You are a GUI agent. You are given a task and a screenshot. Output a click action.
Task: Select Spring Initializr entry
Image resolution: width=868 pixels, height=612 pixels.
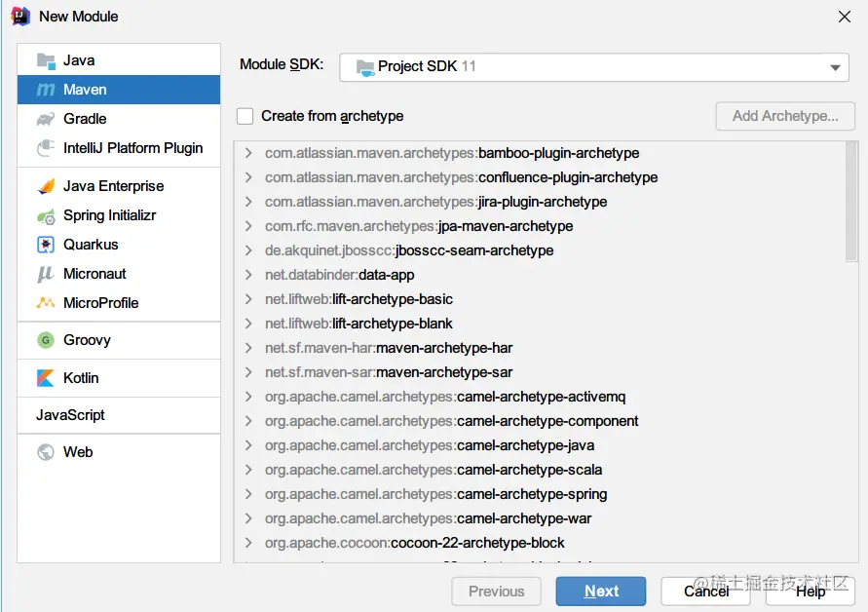coord(119,215)
